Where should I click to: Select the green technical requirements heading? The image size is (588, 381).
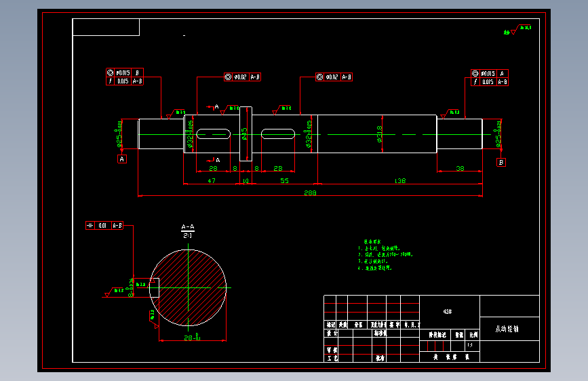tap(372, 242)
